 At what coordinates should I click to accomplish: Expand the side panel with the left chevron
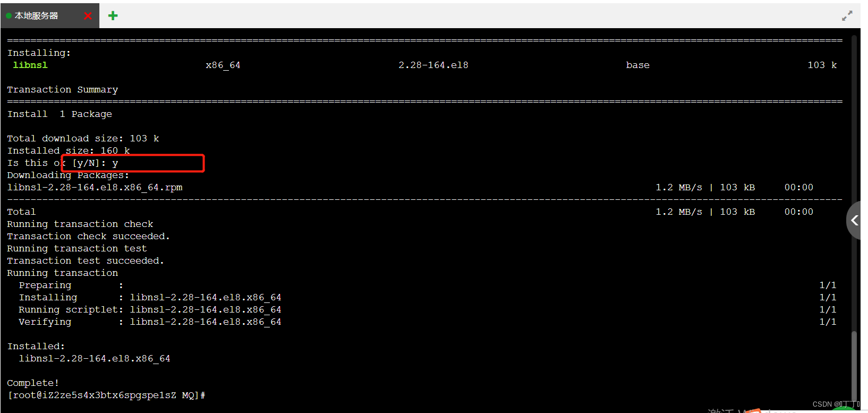[x=854, y=220]
